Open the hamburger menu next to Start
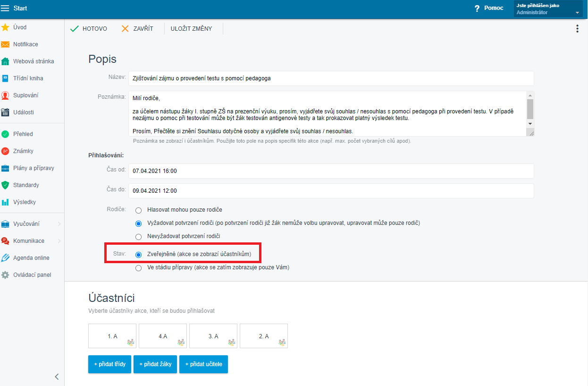This screenshot has width=588, height=386. click(5, 8)
